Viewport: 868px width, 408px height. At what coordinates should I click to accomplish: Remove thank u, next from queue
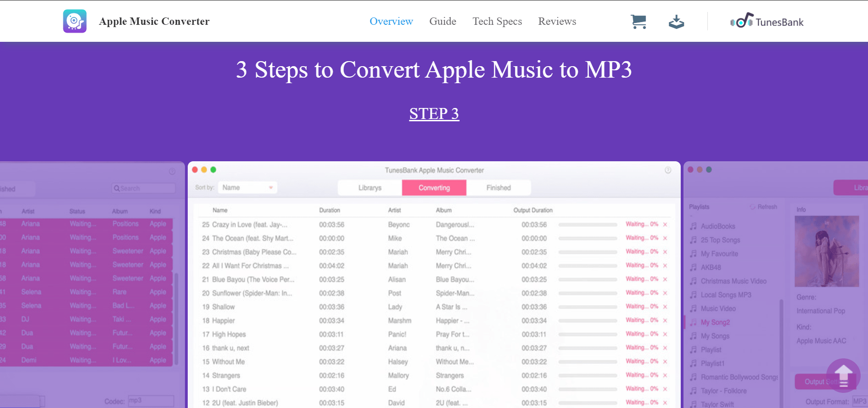[x=665, y=348]
